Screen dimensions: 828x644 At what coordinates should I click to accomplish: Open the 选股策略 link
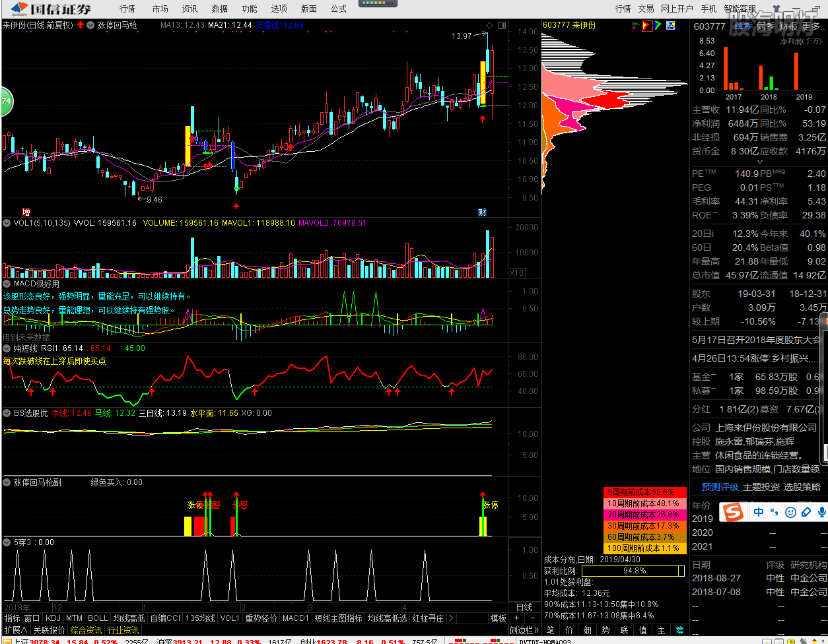click(x=802, y=487)
